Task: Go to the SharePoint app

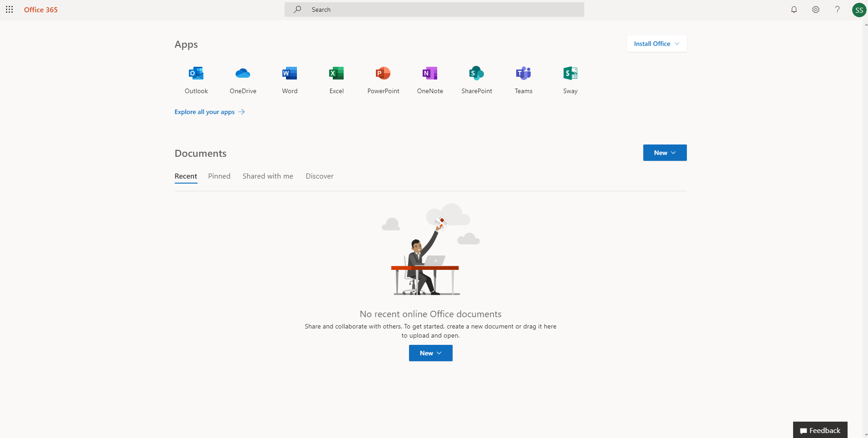Action: [x=477, y=80]
